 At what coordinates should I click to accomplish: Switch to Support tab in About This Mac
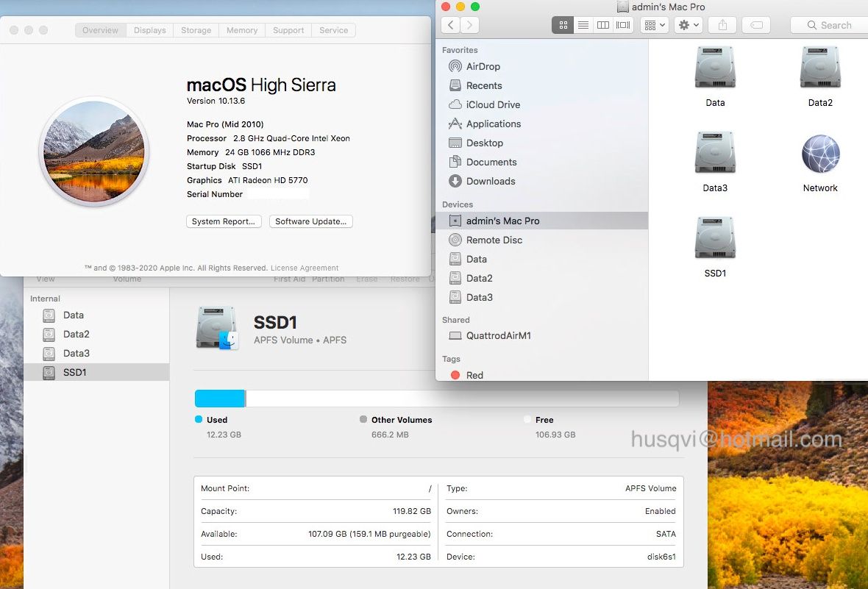coord(288,30)
